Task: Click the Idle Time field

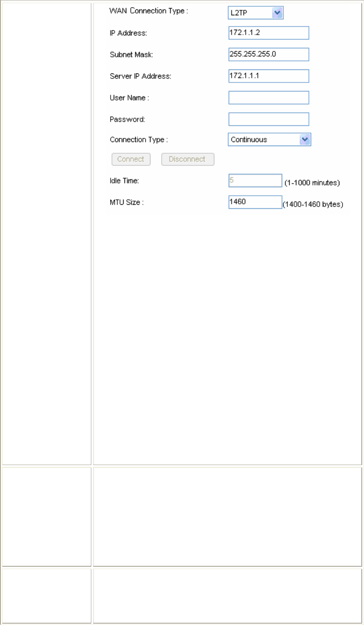Action: [255, 180]
